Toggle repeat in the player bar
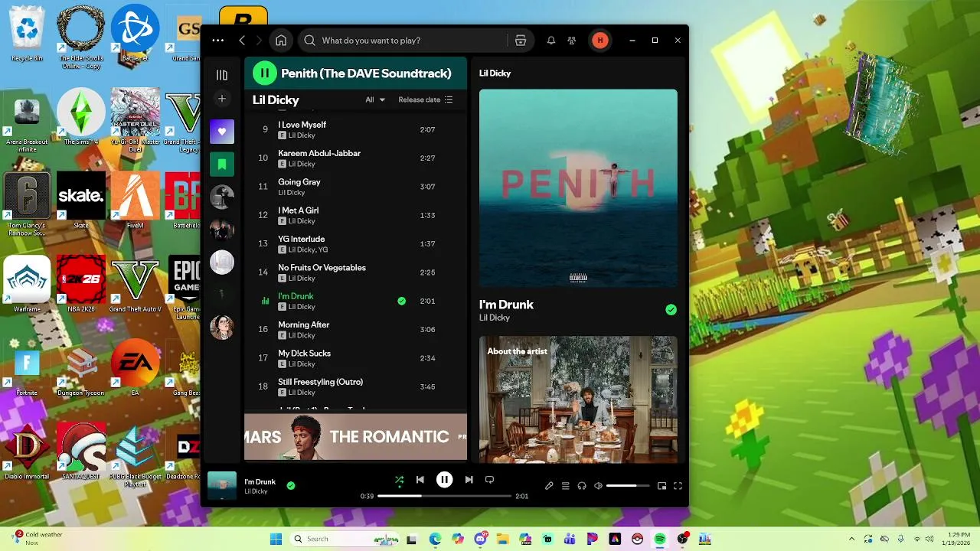The image size is (980, 551). 489,480
